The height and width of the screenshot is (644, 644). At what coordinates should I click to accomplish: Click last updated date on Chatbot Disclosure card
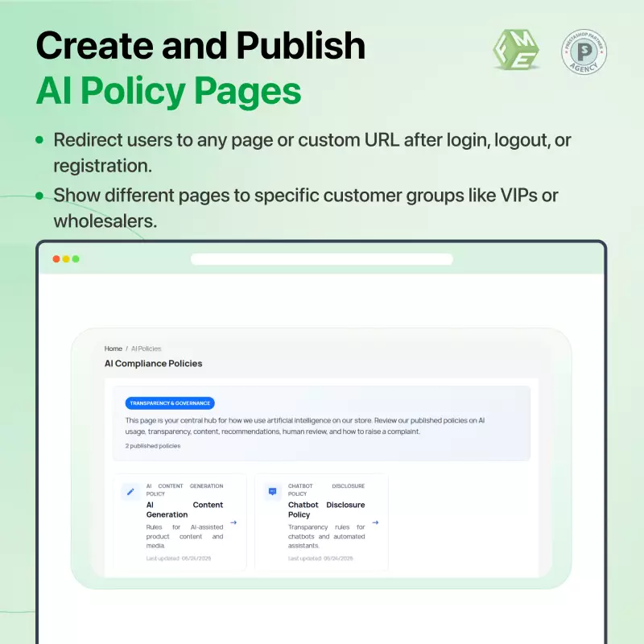320,559
